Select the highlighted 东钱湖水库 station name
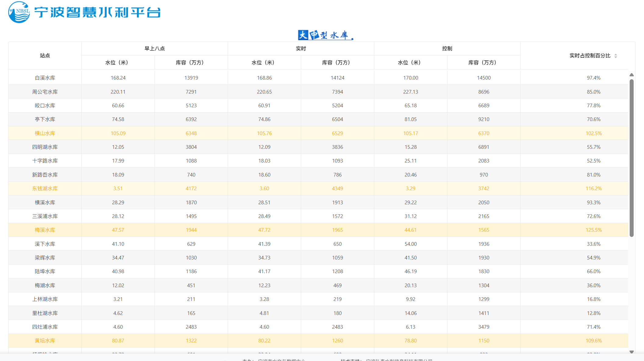The width and height of the screenshot is (644, 361). coord(45,188)
